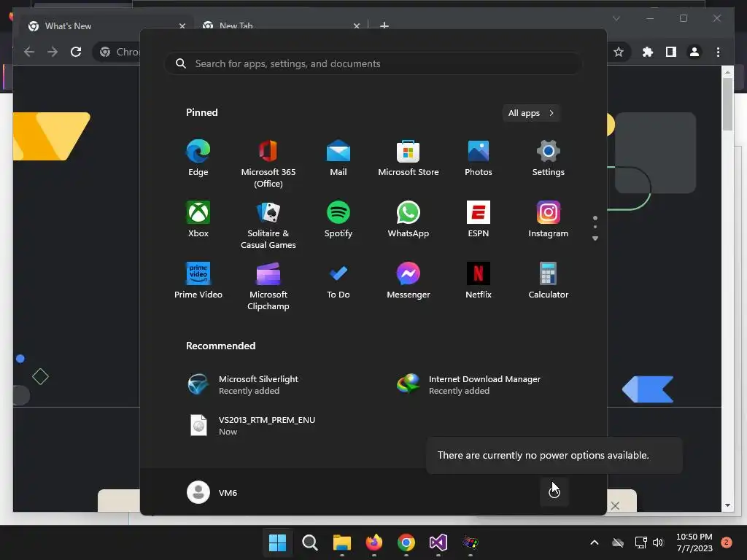Open Messenger
This screenshot has width=747, height=560.
(x=409, y=281)
